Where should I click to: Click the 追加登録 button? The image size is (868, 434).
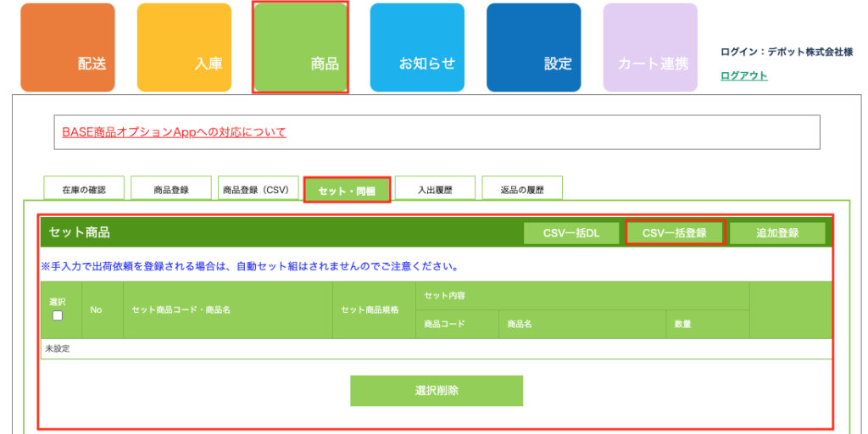[x=777, y=233]
